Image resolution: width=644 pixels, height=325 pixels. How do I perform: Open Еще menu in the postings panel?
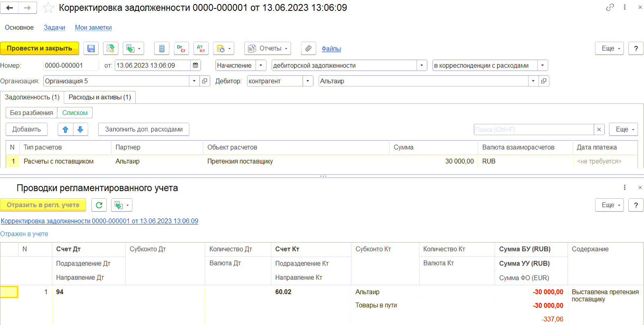coord(609,205)
